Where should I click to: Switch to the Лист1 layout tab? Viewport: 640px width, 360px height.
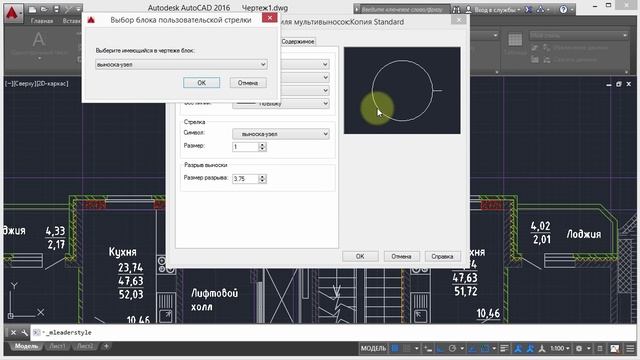click(x=57, y=347)
